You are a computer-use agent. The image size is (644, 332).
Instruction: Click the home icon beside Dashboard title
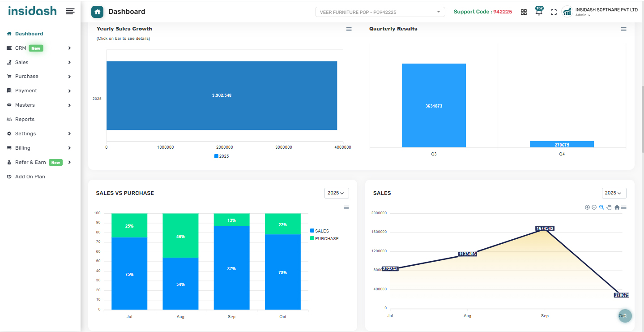click(97, 12)
